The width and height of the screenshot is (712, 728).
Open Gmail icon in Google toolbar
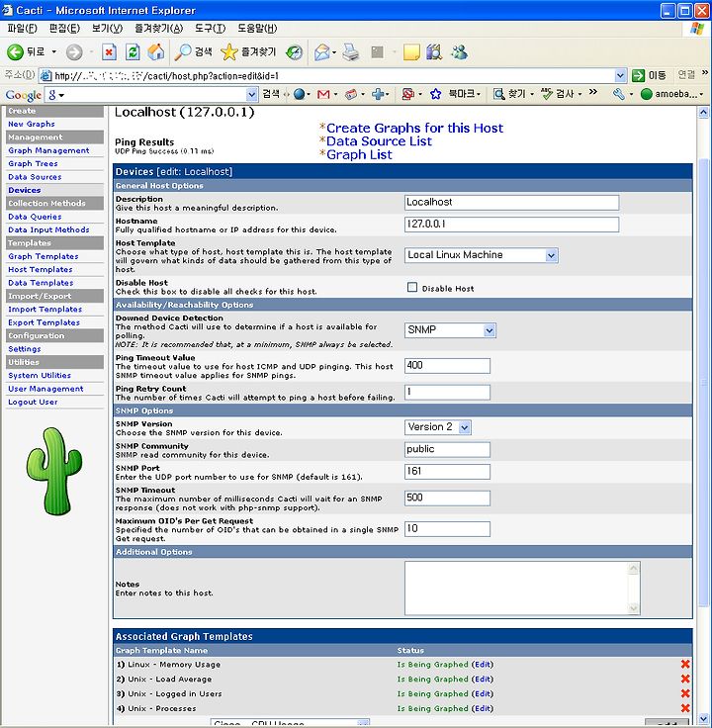pos(323,94)
